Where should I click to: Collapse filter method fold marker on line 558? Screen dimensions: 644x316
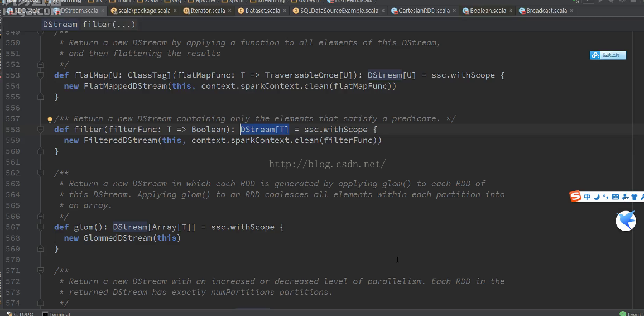point(40,130)
